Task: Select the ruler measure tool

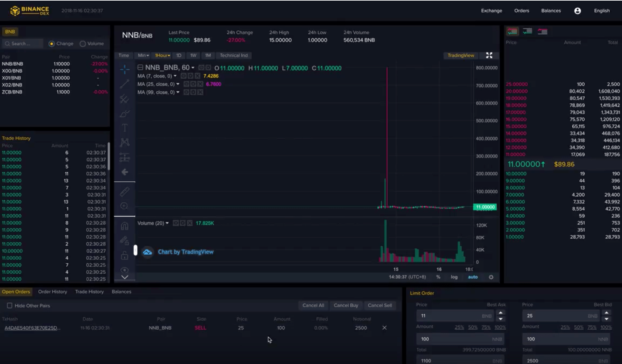Action: coord(125,192)
